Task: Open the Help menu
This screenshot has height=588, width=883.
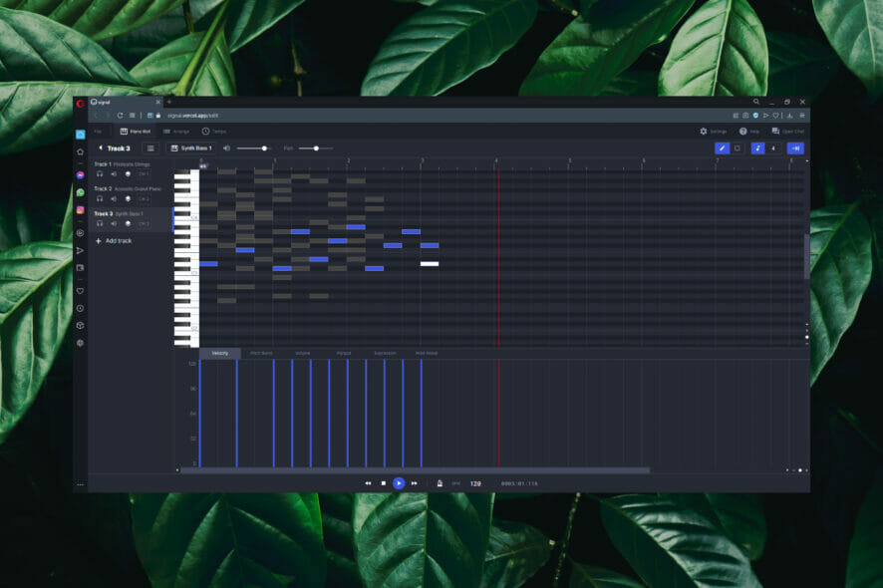Action: point(749,132)
